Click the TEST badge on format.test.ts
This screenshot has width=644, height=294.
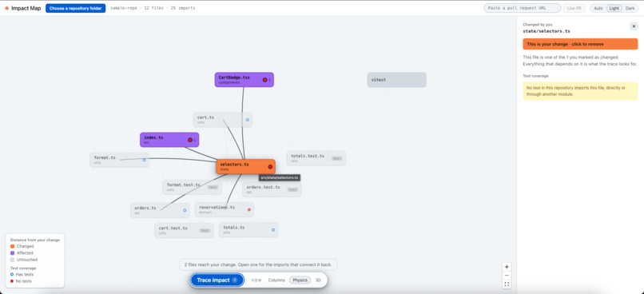(x=213, y=187)
